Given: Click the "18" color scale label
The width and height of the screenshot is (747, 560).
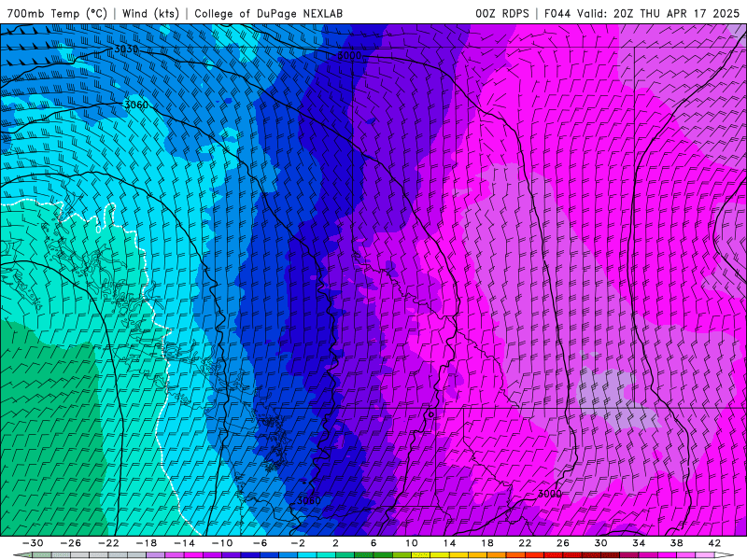Looking at the screenshot, I should point(486,543).
